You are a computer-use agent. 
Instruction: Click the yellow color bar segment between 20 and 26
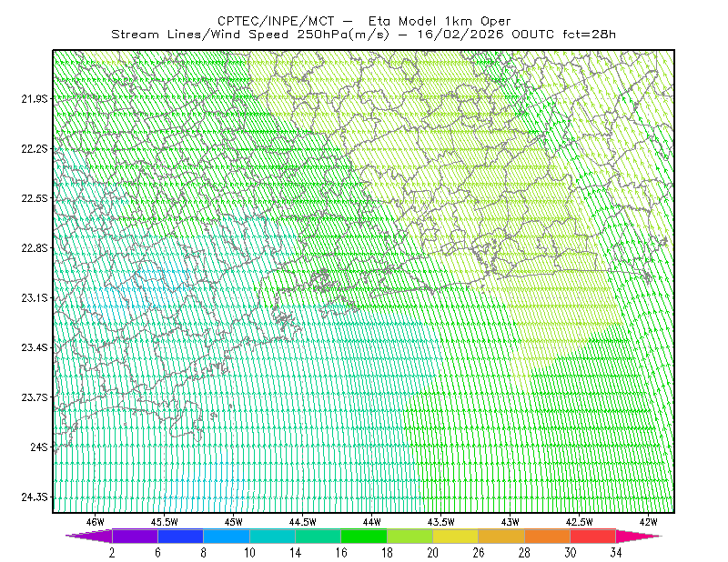[x=456, y=536]
